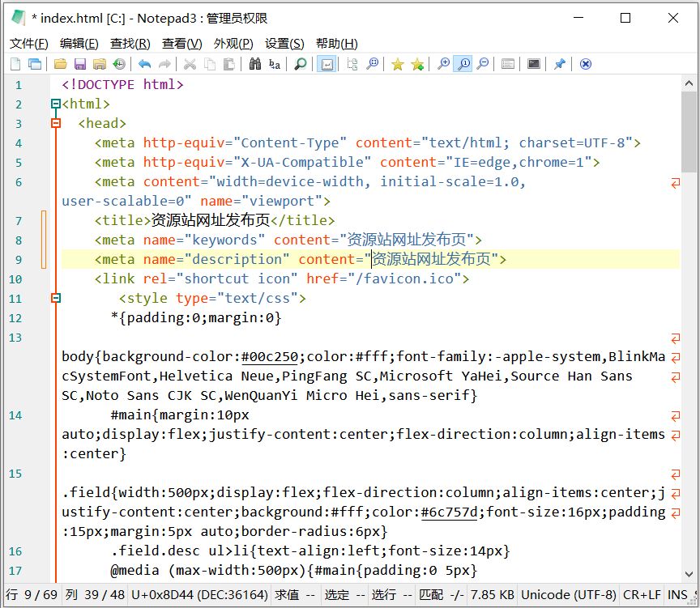Image resolution: width=700 pixels, height=608 pixels.
Task: Click the Notepad3 app icon in the title bar
Action: [18, 18]
